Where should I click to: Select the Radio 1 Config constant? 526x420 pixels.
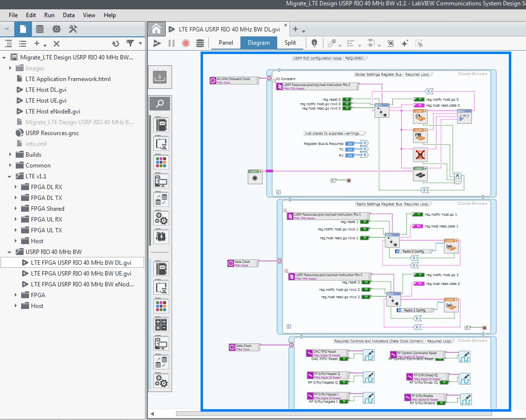pos(415,310)
